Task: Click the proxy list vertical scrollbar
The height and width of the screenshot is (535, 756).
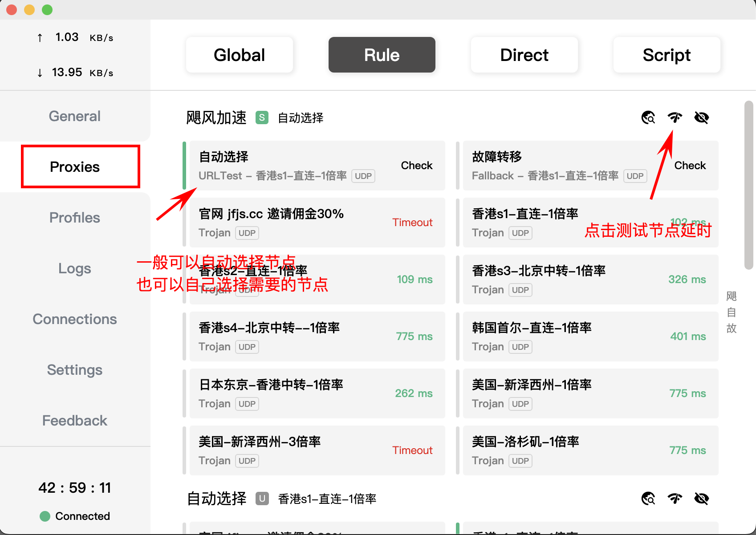Action: [749, 185]
